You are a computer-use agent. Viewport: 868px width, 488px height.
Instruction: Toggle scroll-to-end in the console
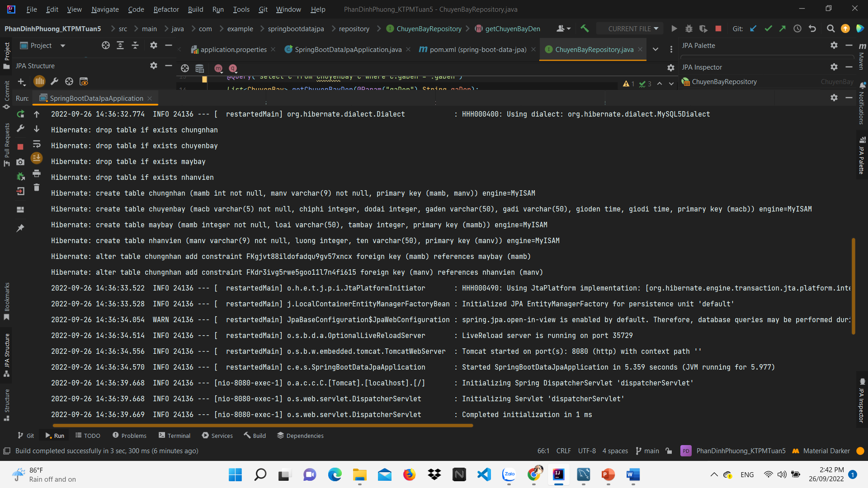(37, 158)
